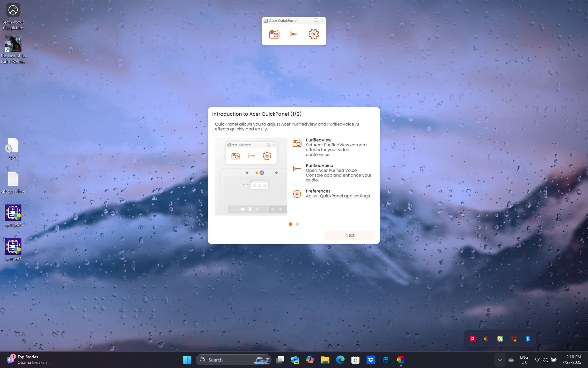Open the clock and date calendar
The width and height of the screenshot is (588, 368).
571,360
